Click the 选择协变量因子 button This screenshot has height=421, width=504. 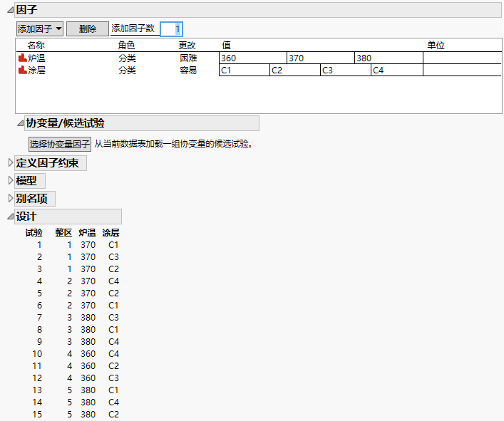60,144
